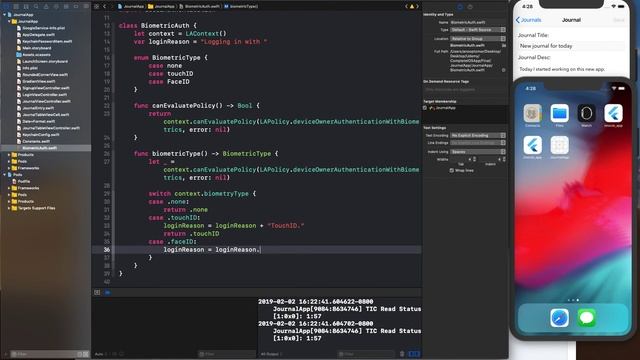The width and height of the screenshot is (640, 360).
Task: Click the On Demand Resource Tags field
Action: click(x=464, y=89)
